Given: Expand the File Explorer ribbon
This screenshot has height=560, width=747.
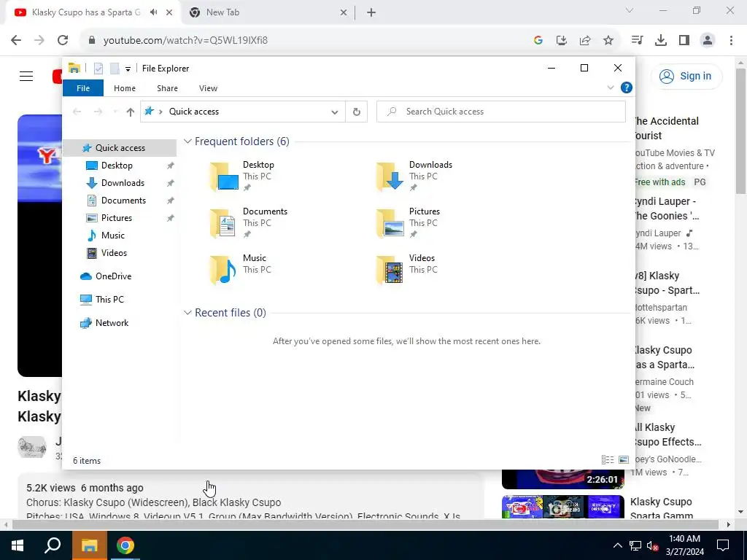Looking at the screenshot, I should [611, 87].
